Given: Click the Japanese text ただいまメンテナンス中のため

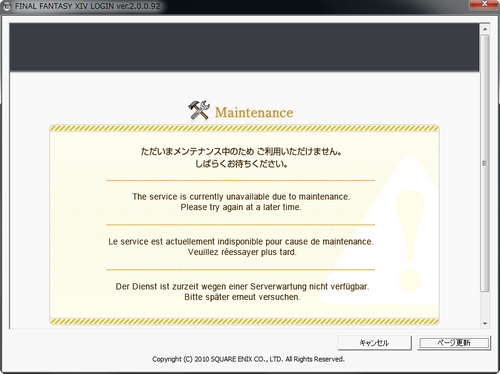Looking at the screenshot, I should click(x=197, y=152).
